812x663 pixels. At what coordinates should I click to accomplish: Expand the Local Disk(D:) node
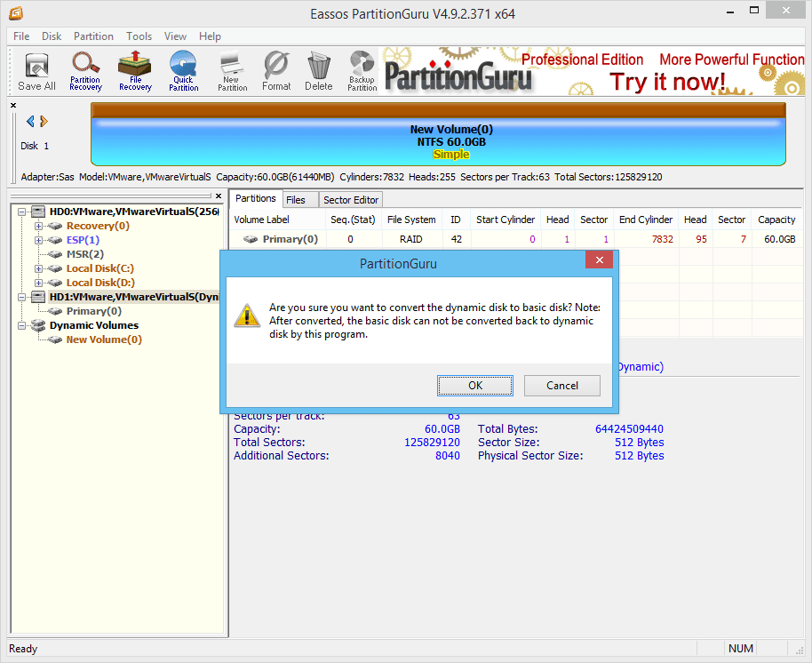pyautogui.click(x=38, y=283)
